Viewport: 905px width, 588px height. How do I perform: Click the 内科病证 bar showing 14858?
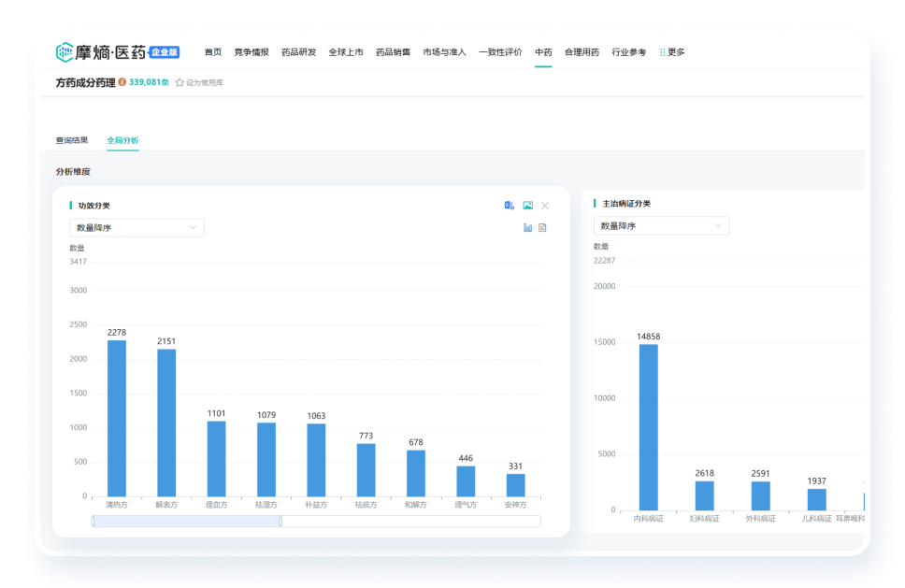pyautogui.click(x=648, y=427)
